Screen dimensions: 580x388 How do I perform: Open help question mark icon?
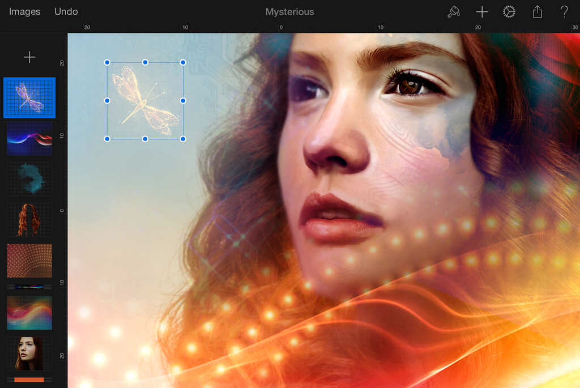[x=564, y=12]
